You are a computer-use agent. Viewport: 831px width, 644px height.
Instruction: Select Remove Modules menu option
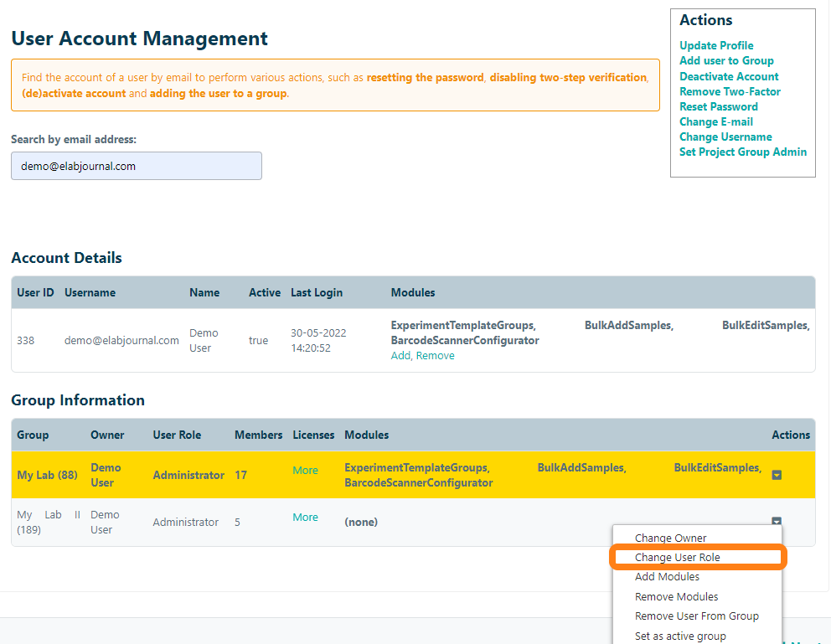point(676,596)
